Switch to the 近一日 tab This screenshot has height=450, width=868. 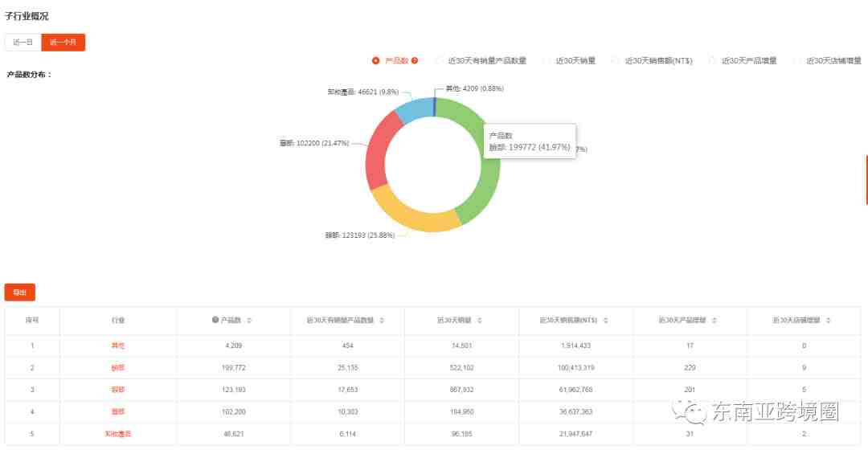point(23,43)
